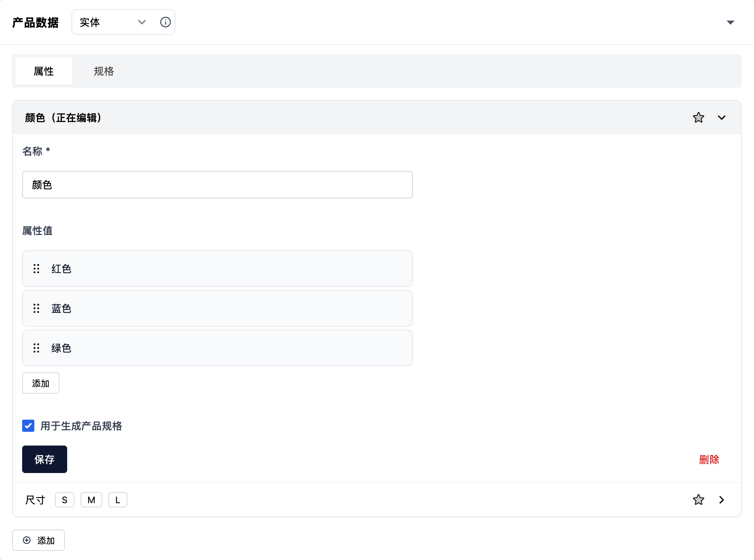Collapse the 颜色 editing section chevron
754x560 pixels.
(x=721, y=117)
